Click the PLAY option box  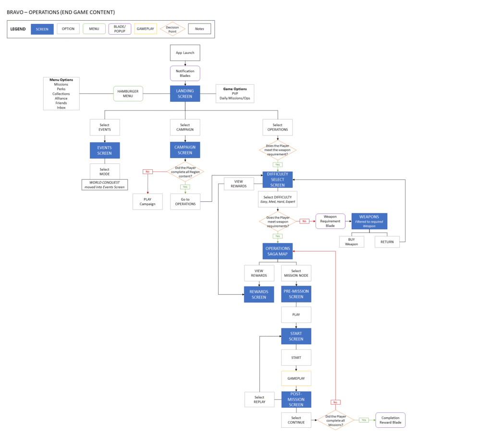(x=296, y=314)
